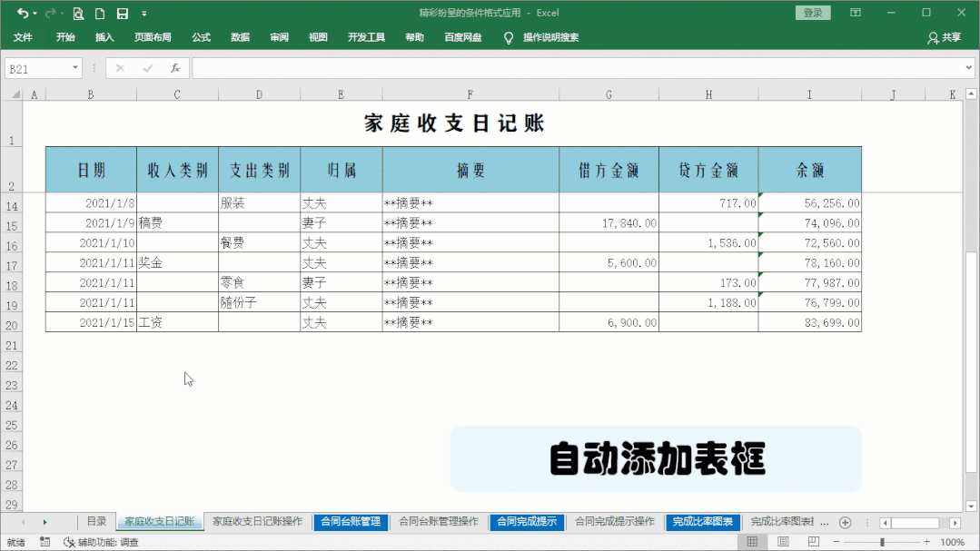Click horizontal scrollbar right arrow
This screenshot has width=980, height=551.
955,523
